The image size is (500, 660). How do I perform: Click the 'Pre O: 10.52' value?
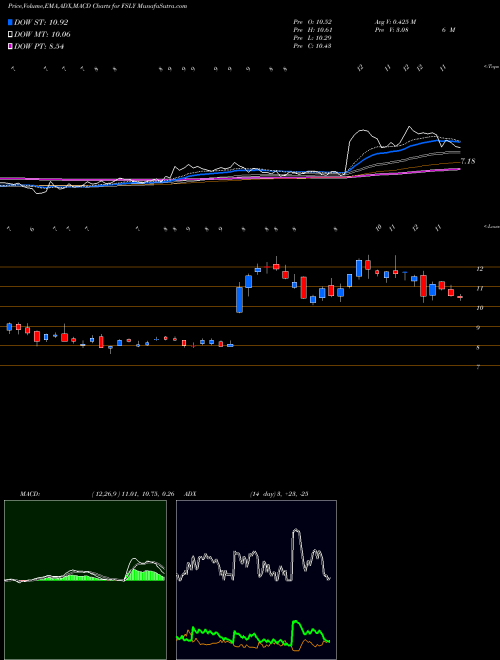coord(313,22)
